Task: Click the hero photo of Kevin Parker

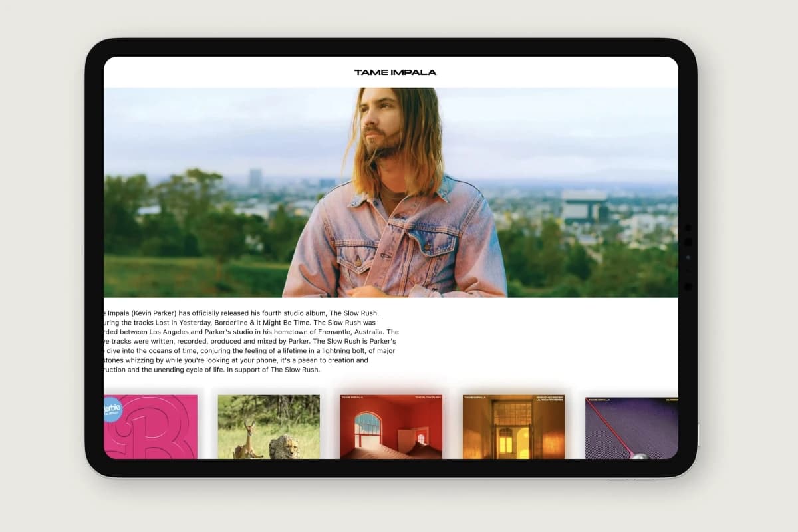Action: coord(391,192)
